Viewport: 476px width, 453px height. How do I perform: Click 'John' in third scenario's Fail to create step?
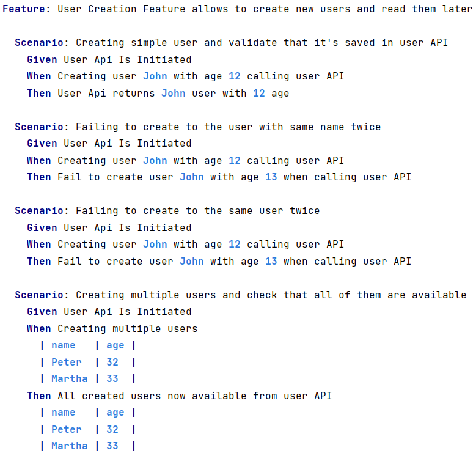191,262
